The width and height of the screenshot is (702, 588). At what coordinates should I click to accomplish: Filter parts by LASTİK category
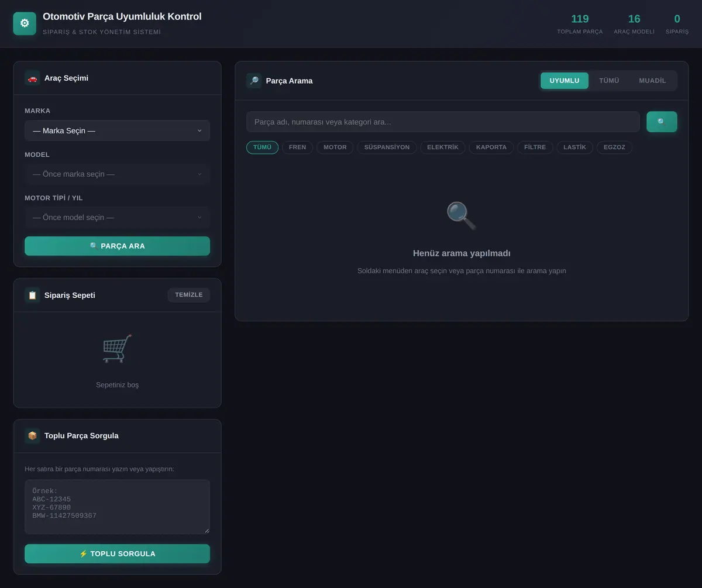[574, 147]
